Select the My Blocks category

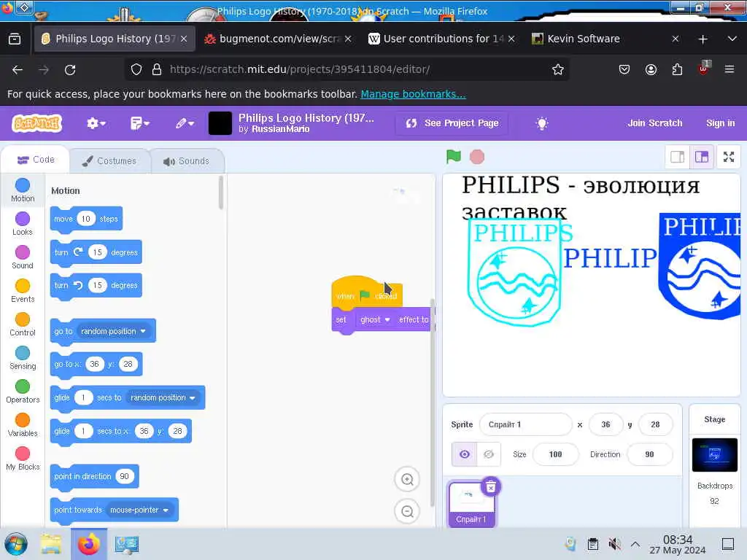(23, 459)
